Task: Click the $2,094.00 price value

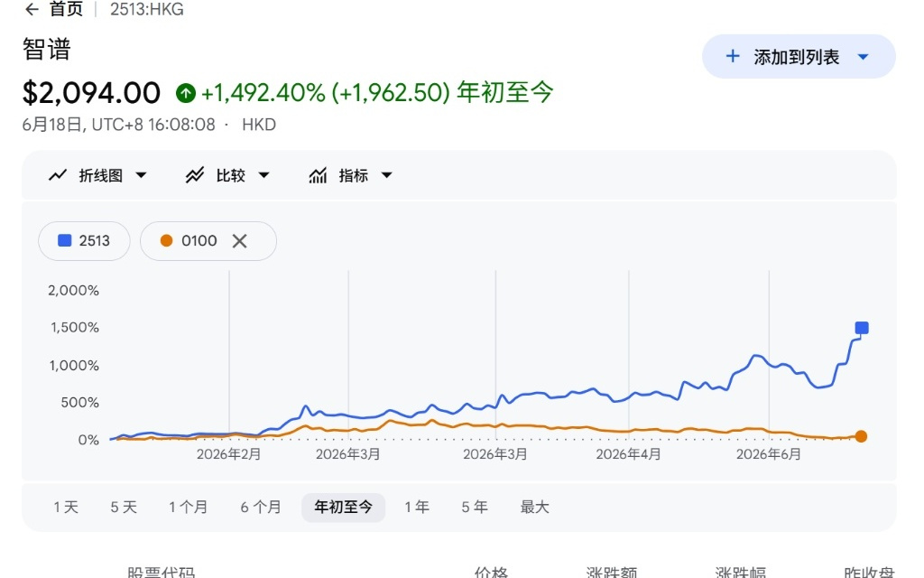Action: click(91, 93)
